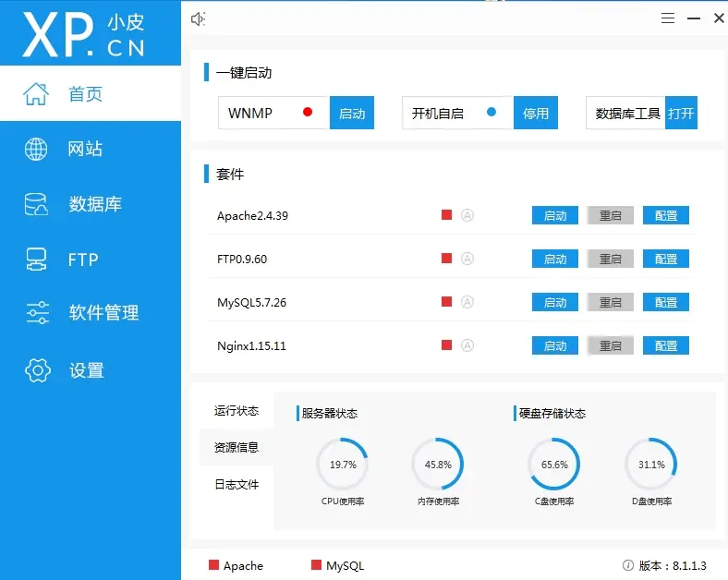Click the C盘使用率 65.6% gauge
Image resolution: width=728 pixels, height=580 pixels.
(554, 465)
